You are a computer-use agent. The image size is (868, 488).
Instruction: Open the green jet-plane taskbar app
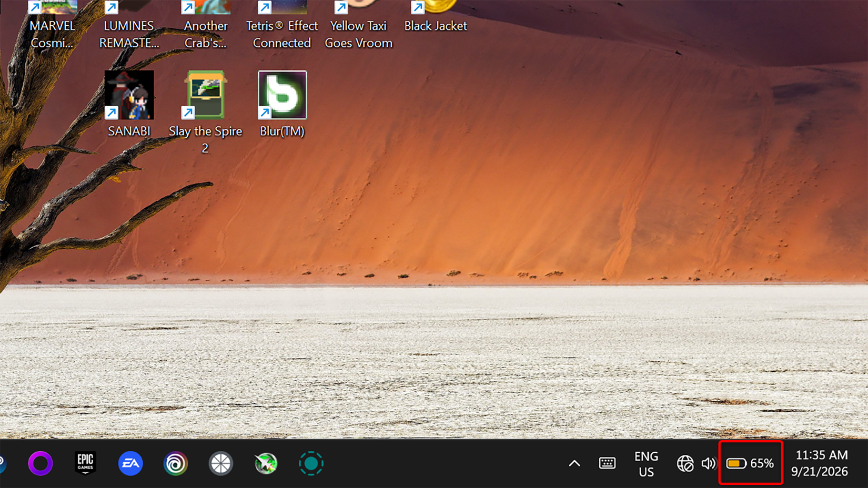click(x=266, y=463)
